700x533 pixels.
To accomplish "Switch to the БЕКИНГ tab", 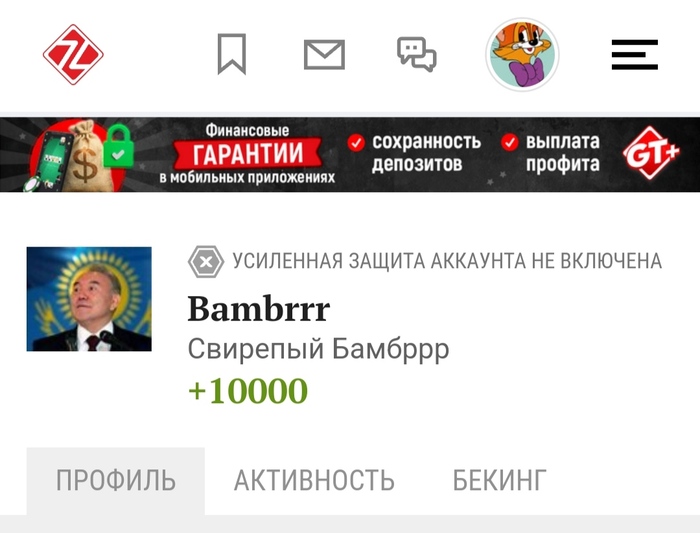I will coord(500,481).
